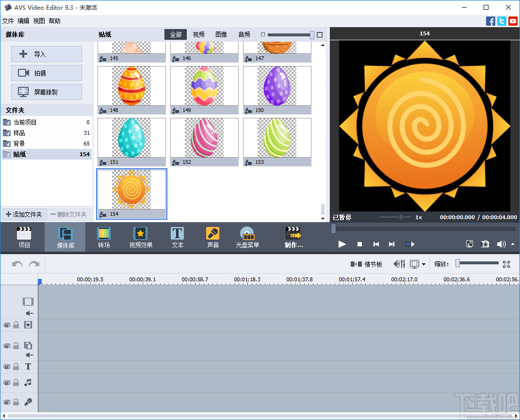Image resolution: width=520 pixels, height=420 pixels.
Task: Toggle visibility of voice track
Action: [x=7, y=403]
